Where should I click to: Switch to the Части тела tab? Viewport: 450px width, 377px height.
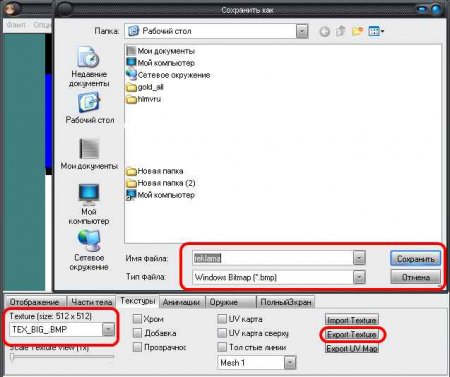[91, 302]
